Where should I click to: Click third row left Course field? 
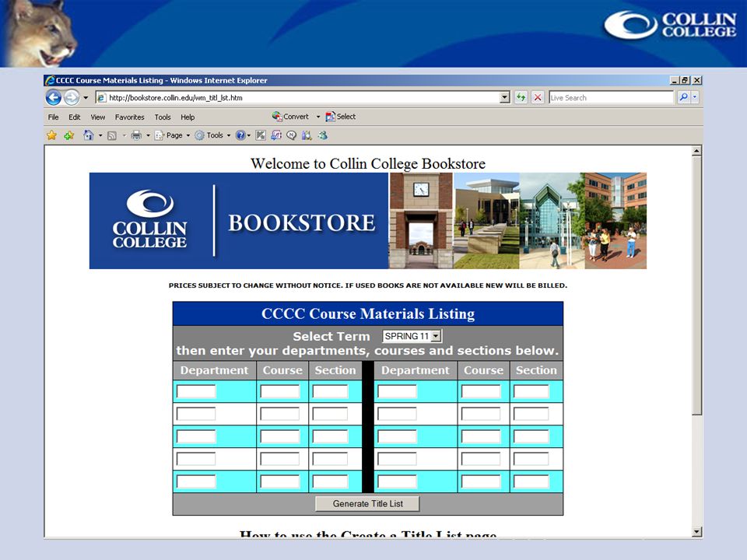pos(280,436)
